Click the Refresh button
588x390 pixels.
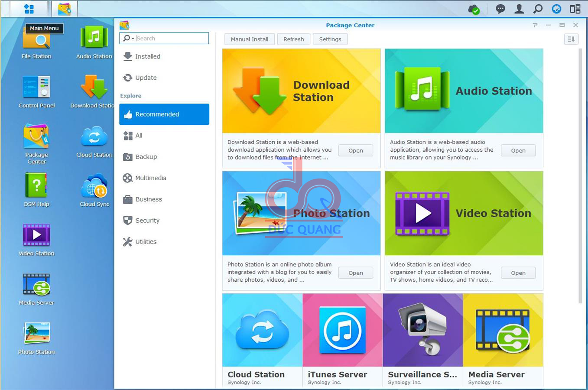click(x=294, y=39)
